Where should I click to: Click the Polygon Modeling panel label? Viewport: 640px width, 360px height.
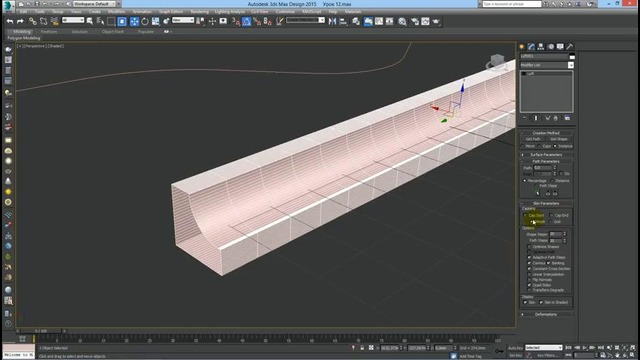24,38
